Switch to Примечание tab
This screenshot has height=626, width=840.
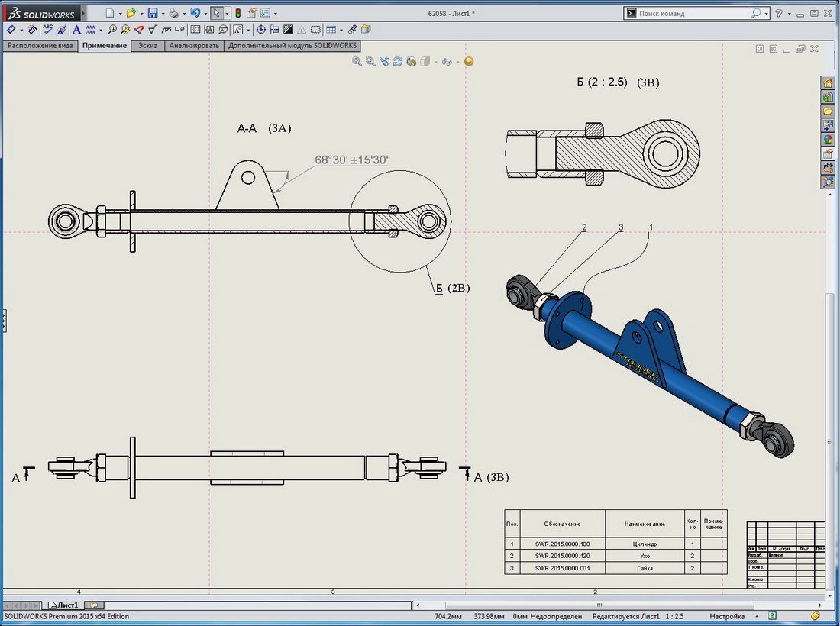(x=105, y=46)
